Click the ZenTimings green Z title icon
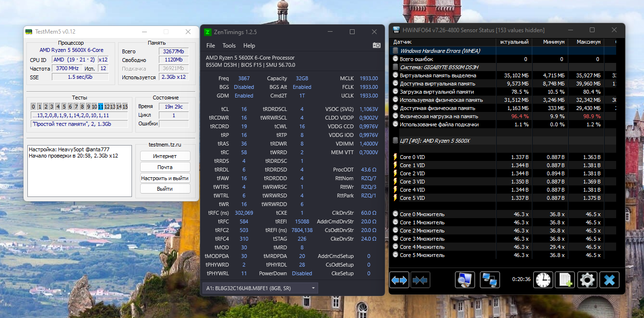 [x=207, y=32]
